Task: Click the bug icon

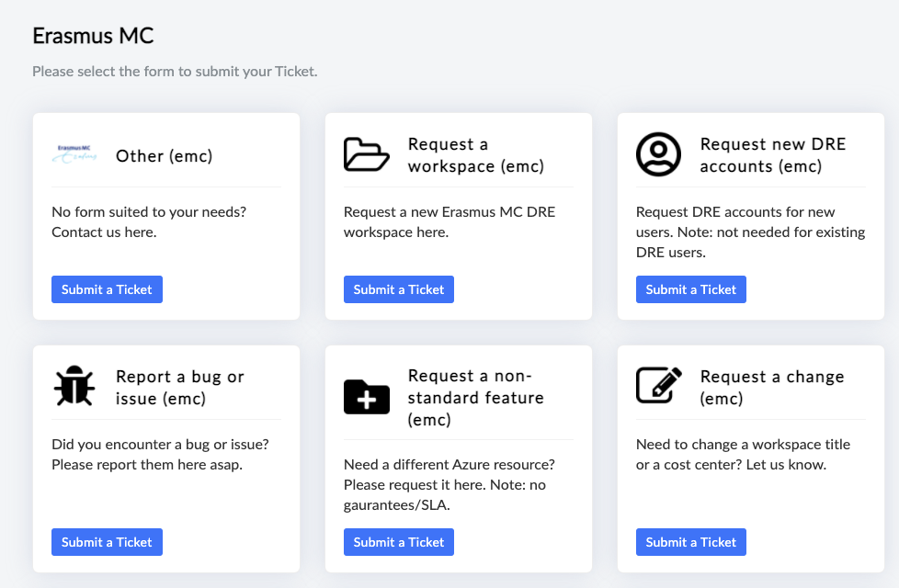Action: pyautogui.click(x=74, y=387)
